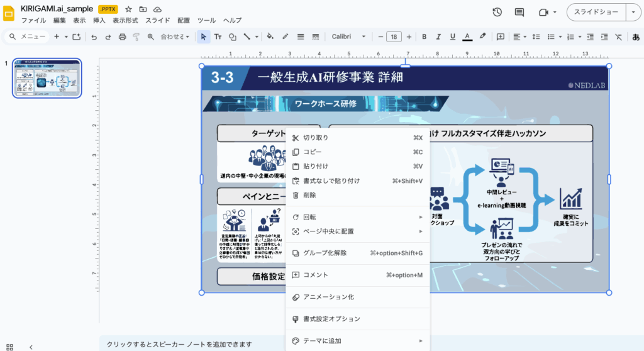The width and height of the screenshot is (644, 351).
Task: Click the text color A swatch
Action: [x=467, y=37]
